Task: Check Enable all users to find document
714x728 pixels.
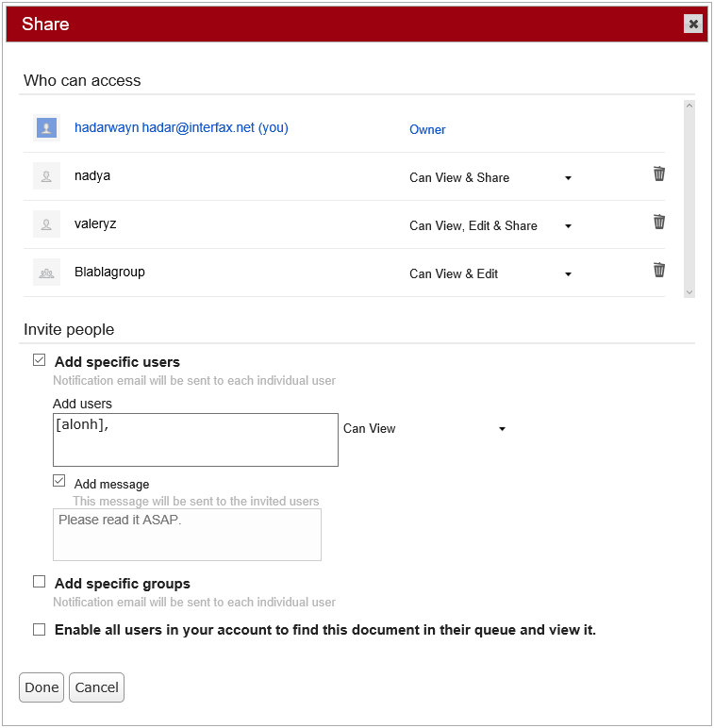Action: click(x=40, y=630)
